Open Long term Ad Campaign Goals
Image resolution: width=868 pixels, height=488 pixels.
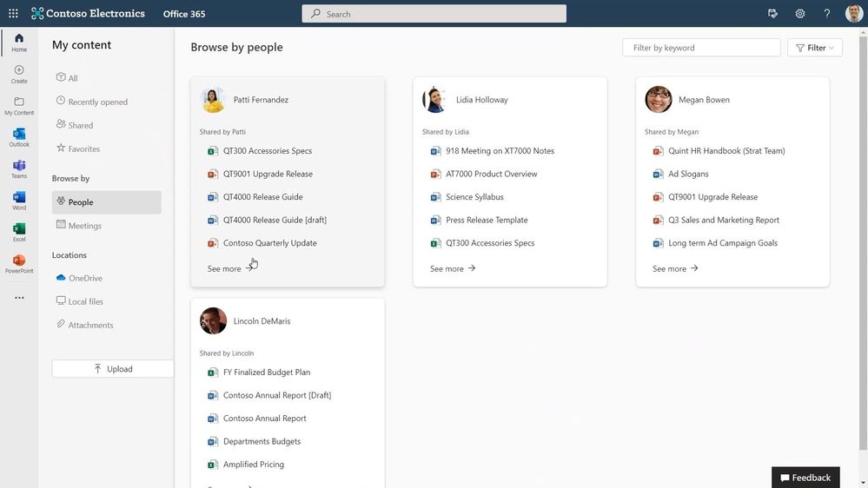click(x=722, y=243)
